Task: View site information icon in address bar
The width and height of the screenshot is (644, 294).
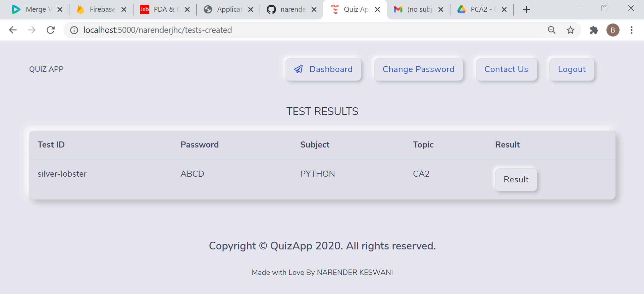Action: (74, 30)
